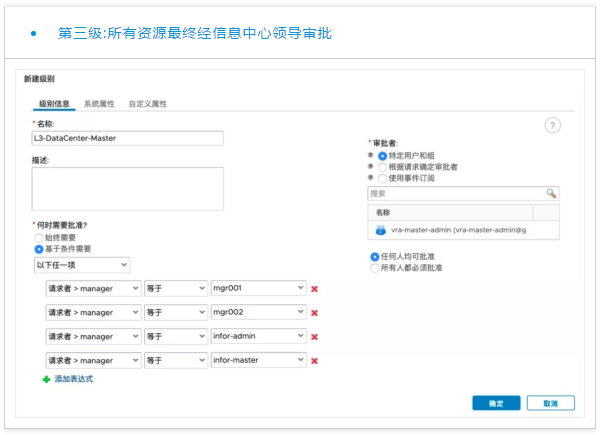Delete the mgr001 condition row

(x=315, y=289)
